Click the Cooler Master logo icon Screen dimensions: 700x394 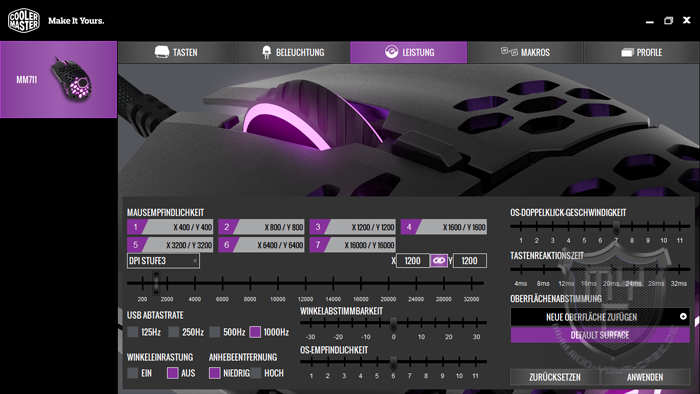pos(24,21)
